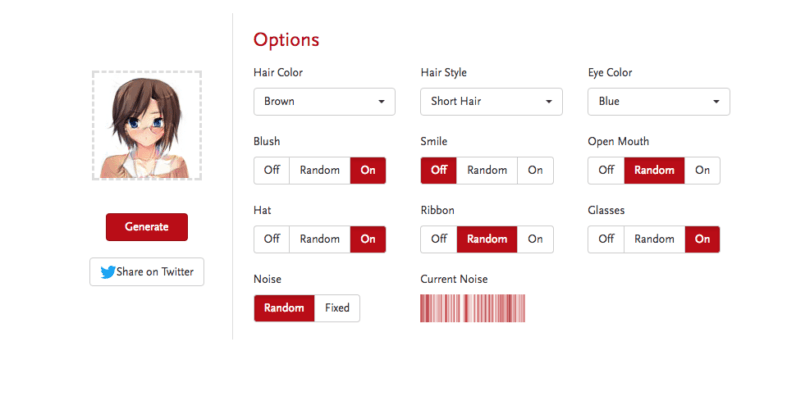Viewport: 796px width, 410px height.
Task: Turn Blush off
Action: coord(271,170)
